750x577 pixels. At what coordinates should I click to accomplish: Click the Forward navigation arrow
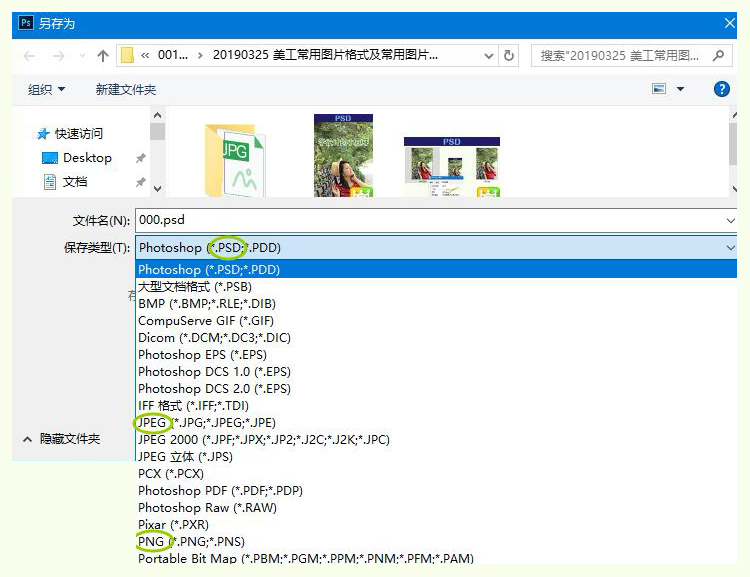tap(58, 56)
